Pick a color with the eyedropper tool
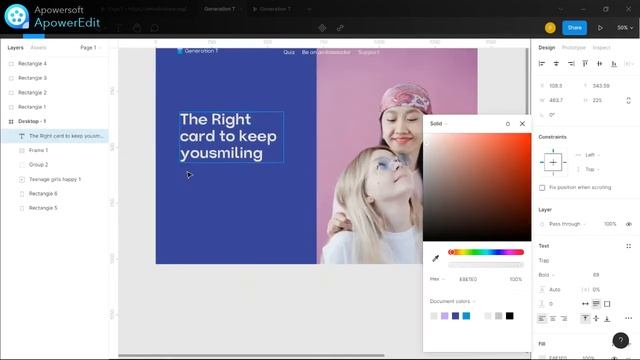Image resolution: width=640 pixels, height=360 pixels. click(x=436, y=258)
